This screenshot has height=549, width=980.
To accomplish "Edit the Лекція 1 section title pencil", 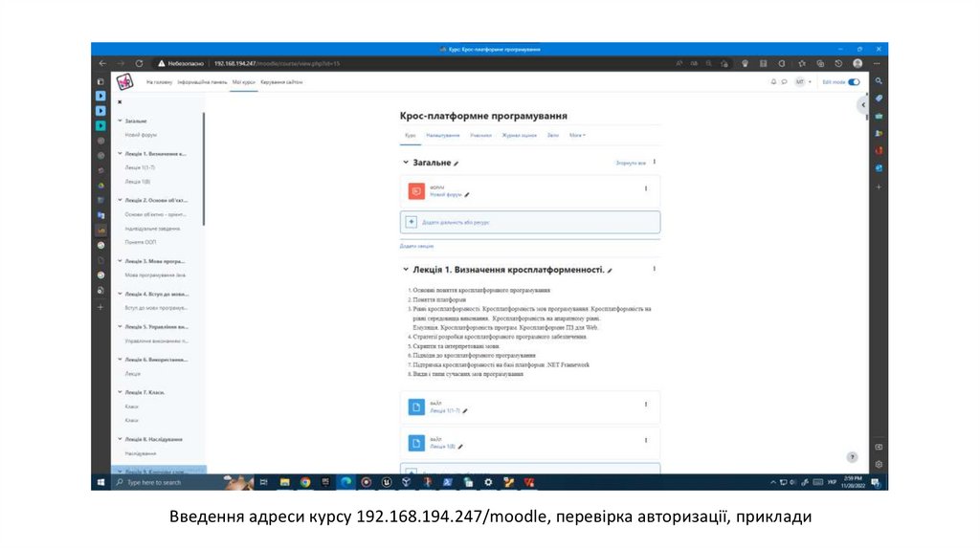I will [610, 271].
